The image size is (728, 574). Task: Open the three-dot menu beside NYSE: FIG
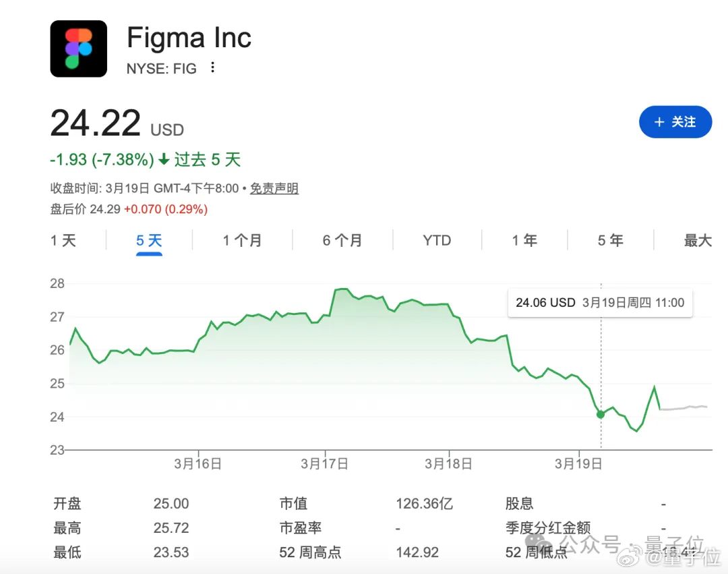213,67
